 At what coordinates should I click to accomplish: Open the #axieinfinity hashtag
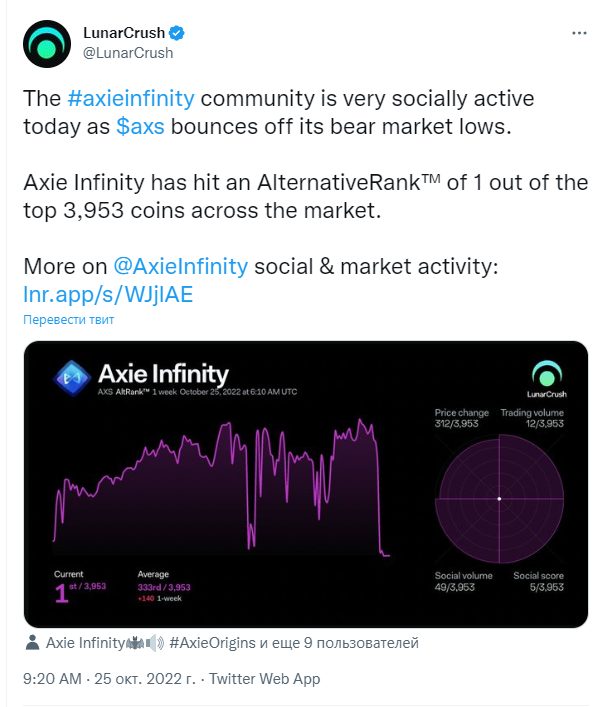131,98
